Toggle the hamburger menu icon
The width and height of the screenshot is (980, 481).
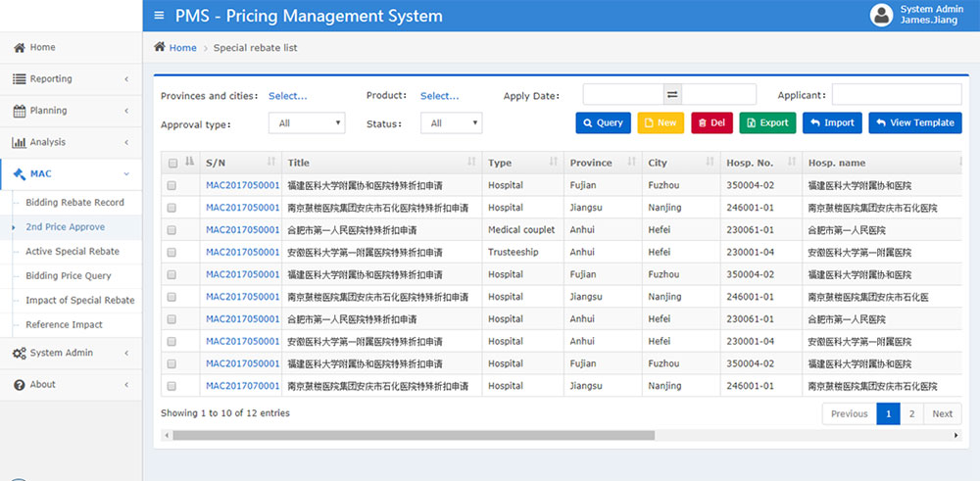[x=159, y=15]
